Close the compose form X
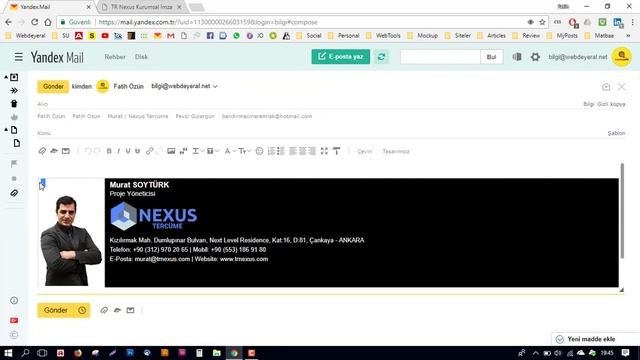This screenshot has width=640, height=360. pos(622,87)
